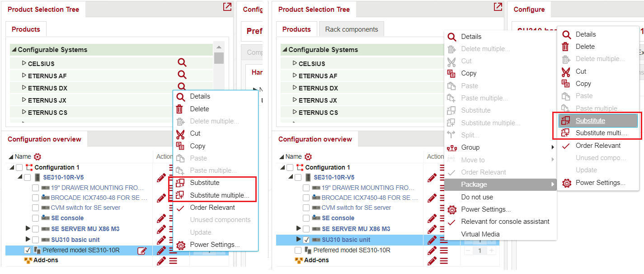This screenshot has height=274, width=644.
Task: Click pencil in the non-highlighted Preferred model SE310-10R row
Action: click(432, 250)
